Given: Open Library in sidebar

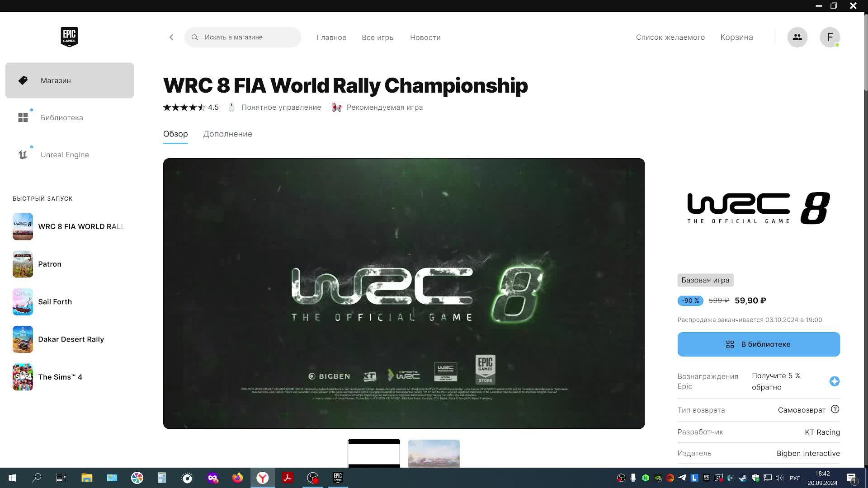Looking at the screenshot, I should pos(61,117).
